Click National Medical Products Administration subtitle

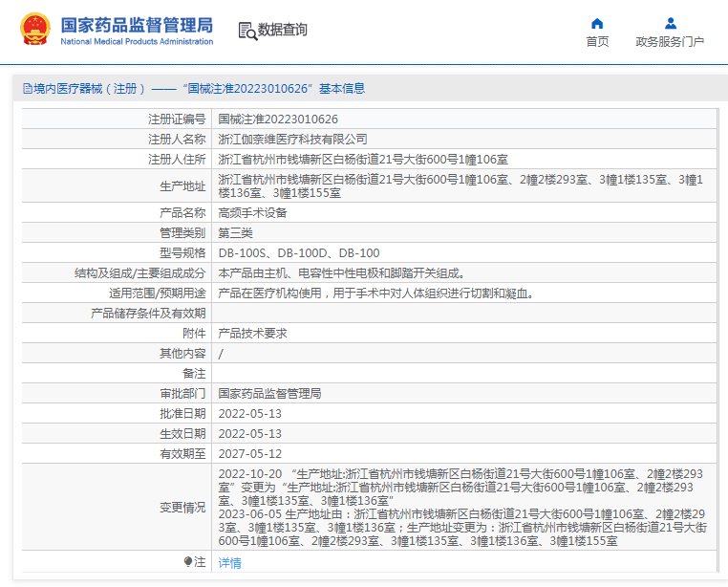(x=137, y=41)
